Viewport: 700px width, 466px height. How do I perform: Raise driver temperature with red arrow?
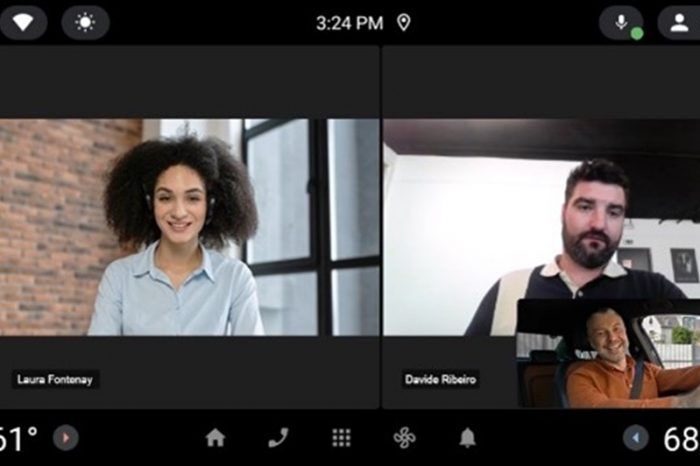(66, 437)
